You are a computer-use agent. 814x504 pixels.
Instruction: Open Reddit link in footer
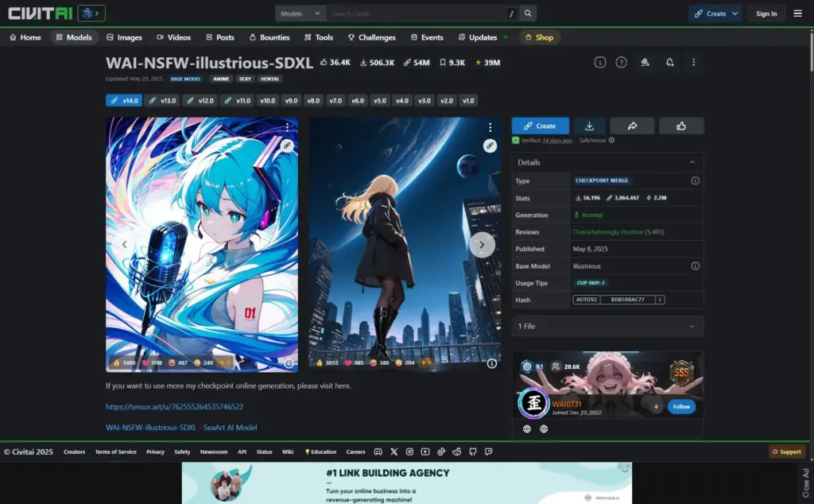(x=457, y=452)
